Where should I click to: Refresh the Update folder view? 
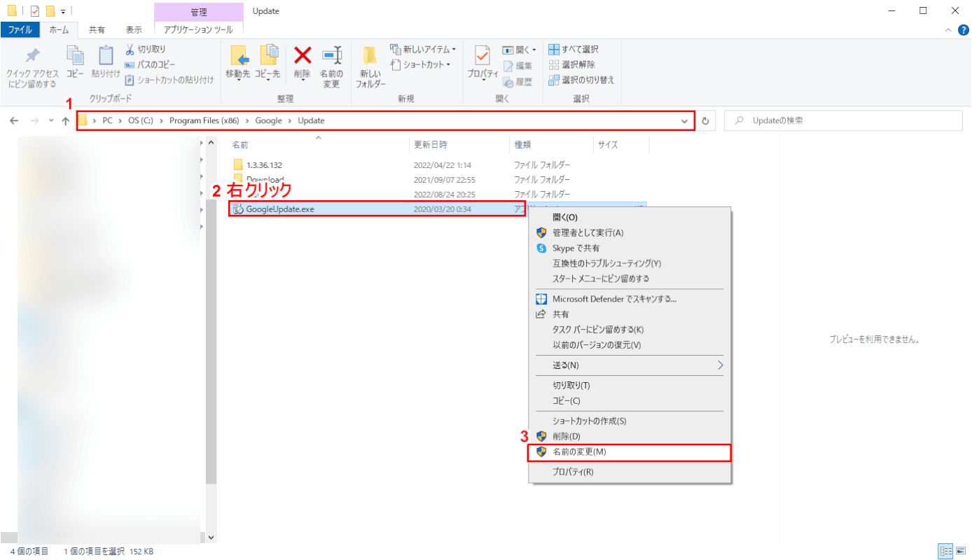point(705,120)
